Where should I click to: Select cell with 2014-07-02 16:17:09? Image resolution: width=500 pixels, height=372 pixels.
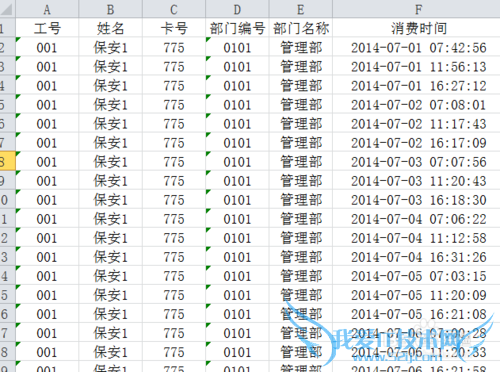tap(417, 142)
